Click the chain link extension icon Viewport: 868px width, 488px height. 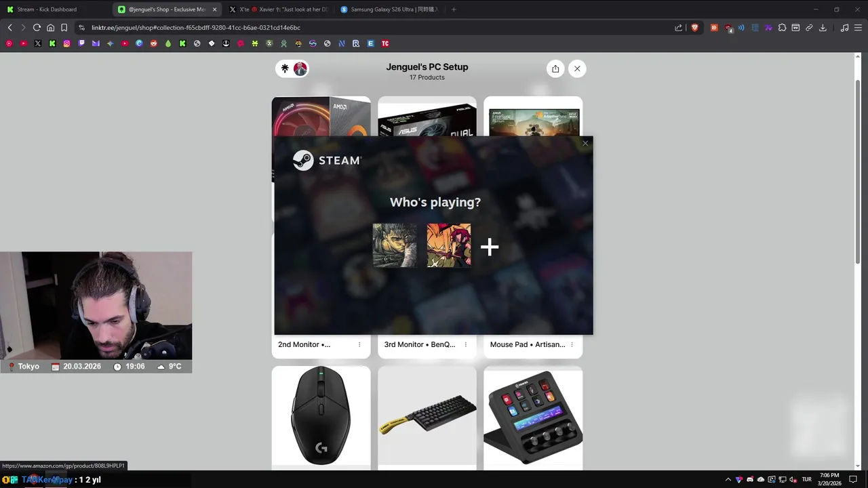point(809,28)
